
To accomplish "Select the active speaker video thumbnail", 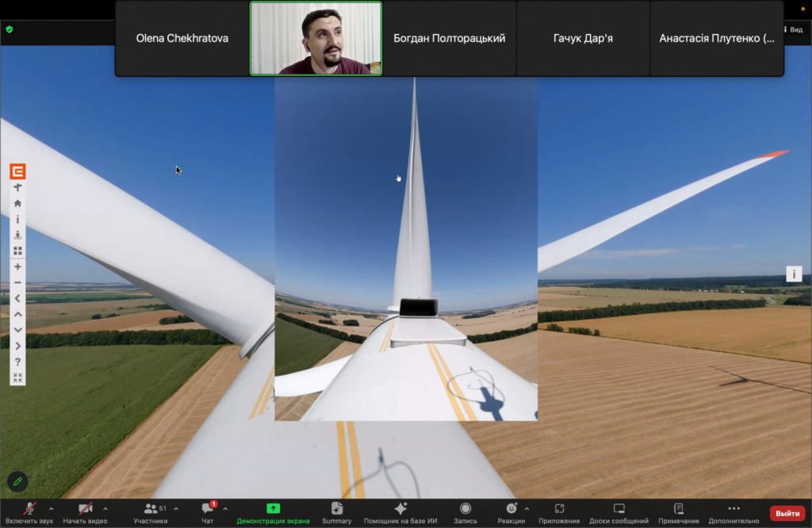I will pos(316,38).
